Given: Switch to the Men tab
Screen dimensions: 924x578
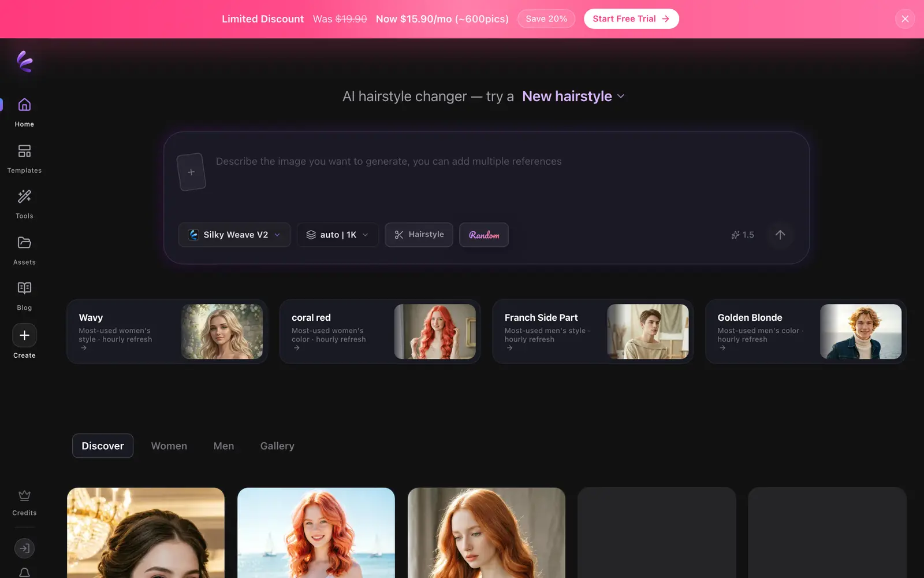Looking at the screenshot, I should click(x=223, y=446).
